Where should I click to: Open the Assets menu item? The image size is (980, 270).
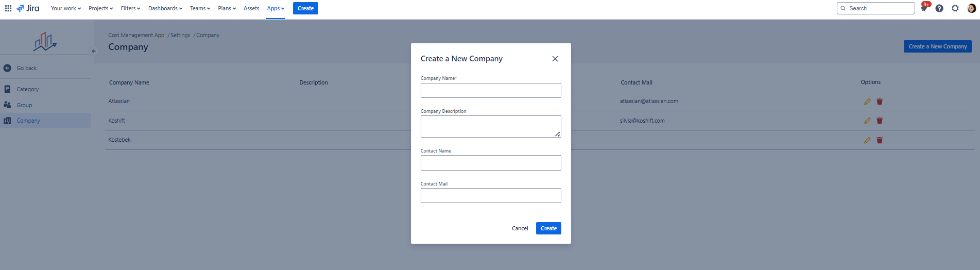tap(251, 8)
